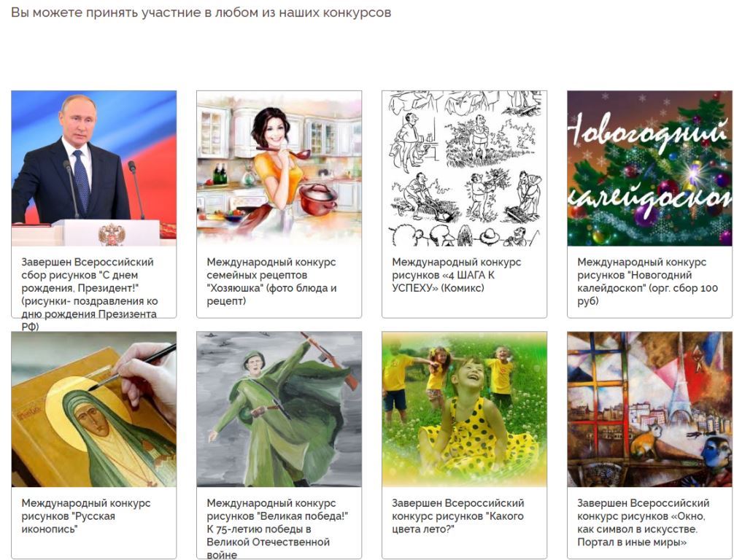
Task: Click the Russian coat of arms on podium
Action: (x=112, y=234)
